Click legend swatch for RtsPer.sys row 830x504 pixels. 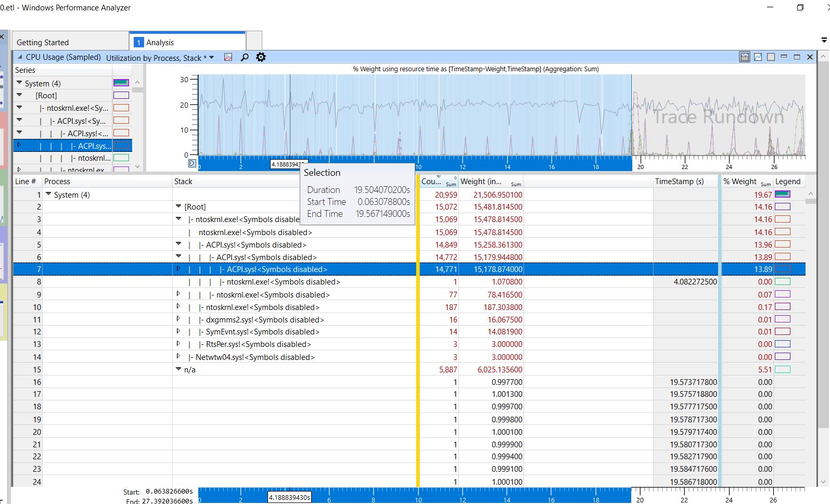(x=783, y=344)
